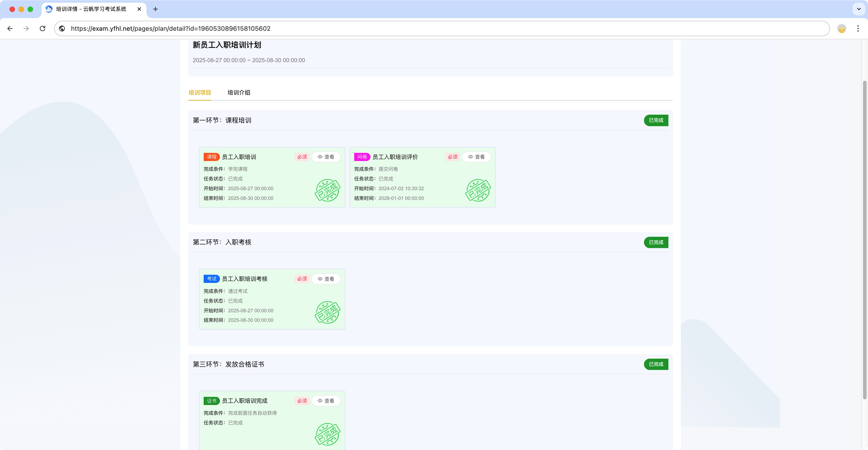Image resolution: width=868 pixels, height=450 pixels.
Task: Click 已完成 stamp on 员工入职培训 card
Action: point(328,190)
